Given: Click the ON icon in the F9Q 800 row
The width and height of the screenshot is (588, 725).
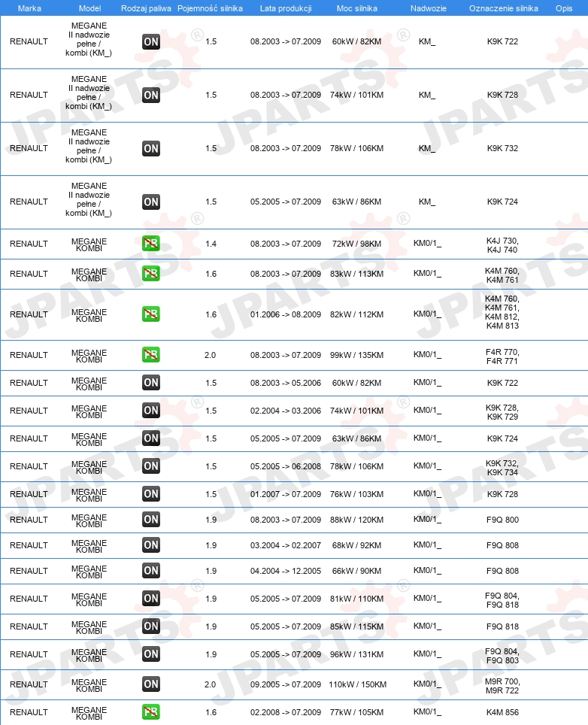Looking at the screenshot, I should coord(150,519).
